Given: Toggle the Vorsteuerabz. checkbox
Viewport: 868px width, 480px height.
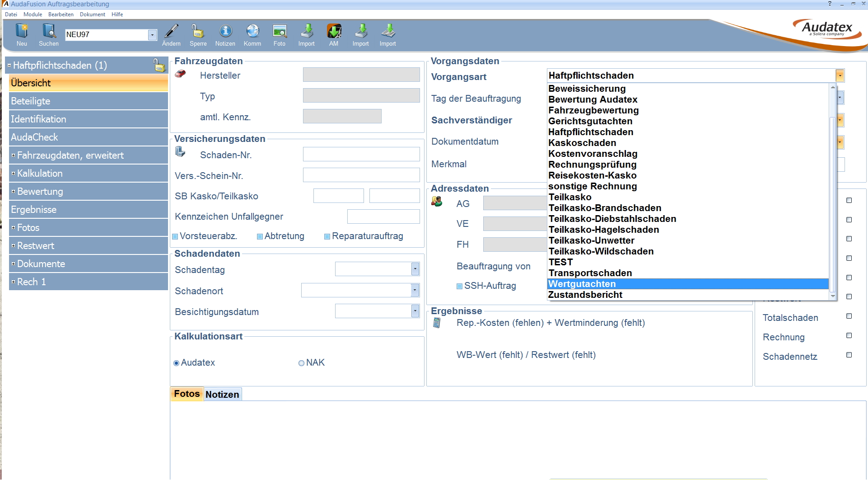Looking at the screenshot, I should click(x=175, y=236).
